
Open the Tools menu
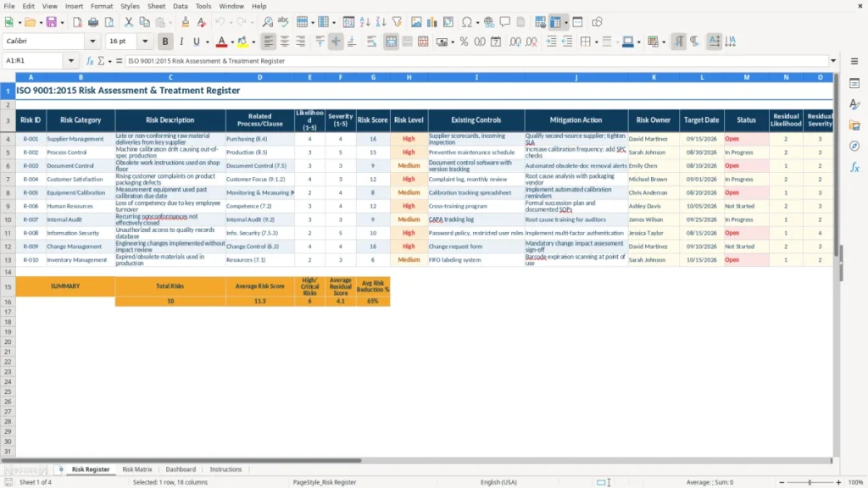[203, 6]
